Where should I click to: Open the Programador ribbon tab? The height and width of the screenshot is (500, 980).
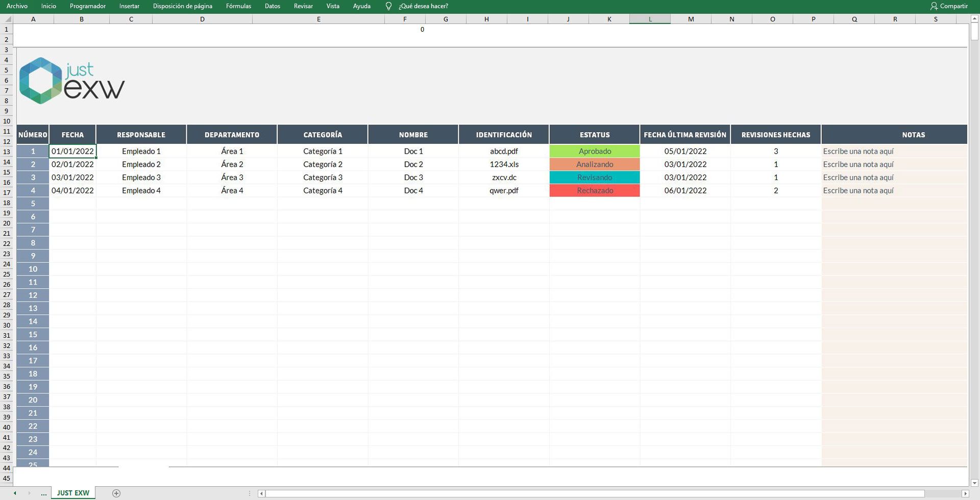click(x=87, y=6)
